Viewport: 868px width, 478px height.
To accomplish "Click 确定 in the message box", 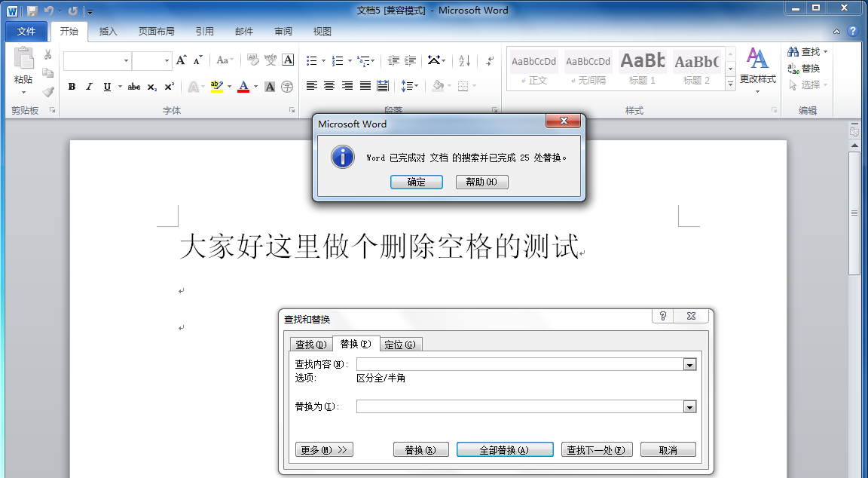I will click(416, 182).
